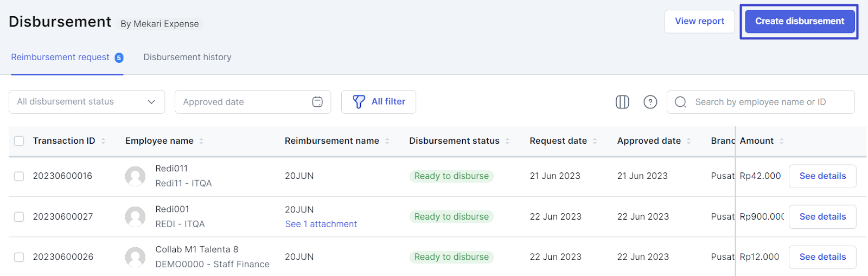Image resolution: width=868 pixels, height=276 pixels.
Task: Click employee name Collab M1 Talenta 8
Action: point(197,249)
